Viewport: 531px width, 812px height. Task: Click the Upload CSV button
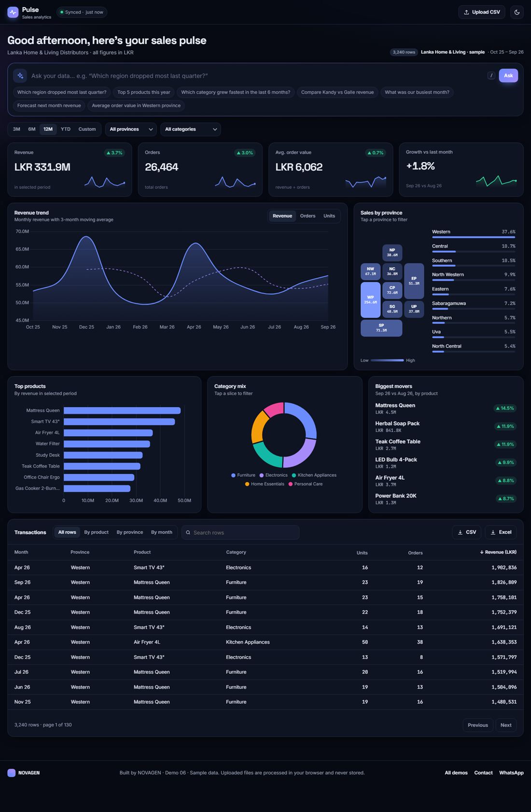click(482, 12)
